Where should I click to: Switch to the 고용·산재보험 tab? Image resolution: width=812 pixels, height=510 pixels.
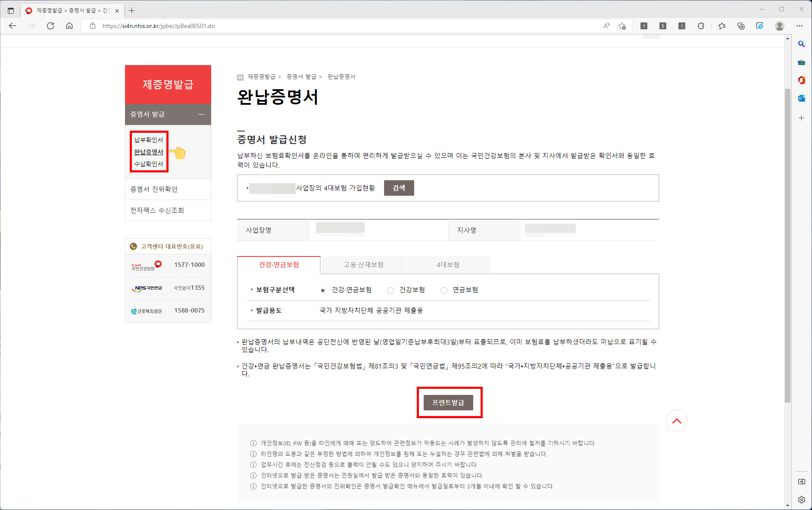coord(363,265)
